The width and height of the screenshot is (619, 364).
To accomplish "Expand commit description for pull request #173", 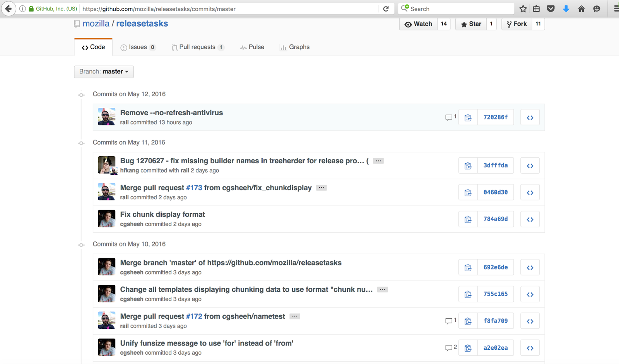I will (x=321, y=188).
